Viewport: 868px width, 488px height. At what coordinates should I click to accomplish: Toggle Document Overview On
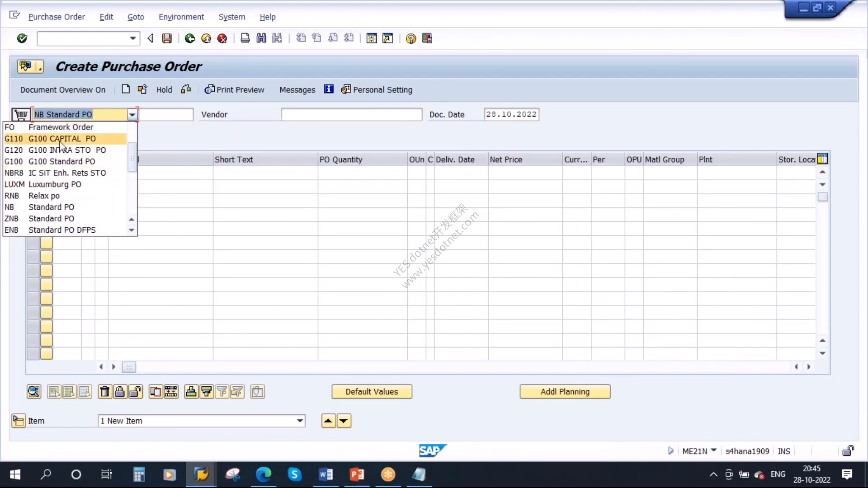point(63,89)
